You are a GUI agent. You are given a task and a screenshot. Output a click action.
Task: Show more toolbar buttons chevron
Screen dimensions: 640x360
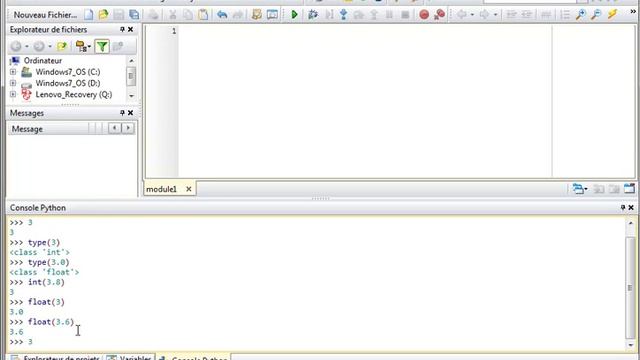point(633,12)
